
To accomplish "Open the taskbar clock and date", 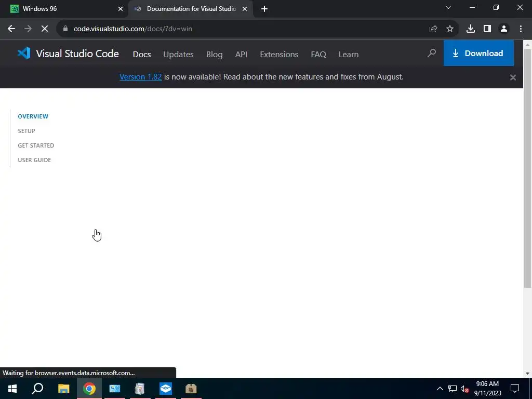I will (487, 389).
